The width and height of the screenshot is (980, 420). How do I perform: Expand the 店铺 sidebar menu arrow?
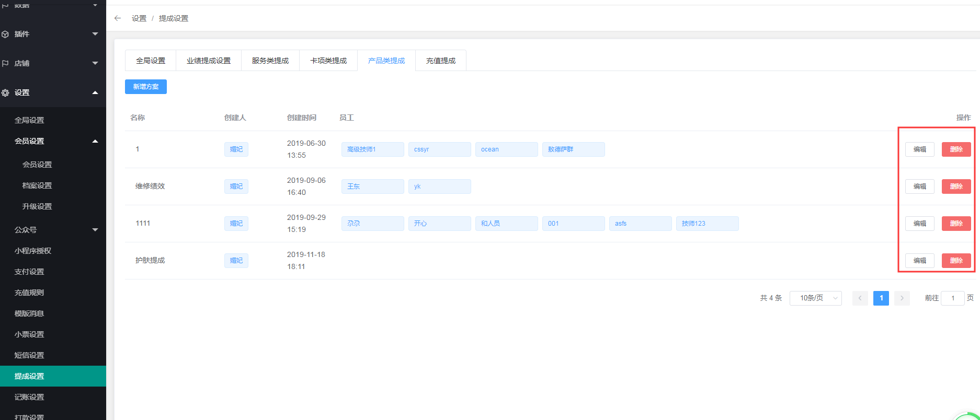[95, 63]
